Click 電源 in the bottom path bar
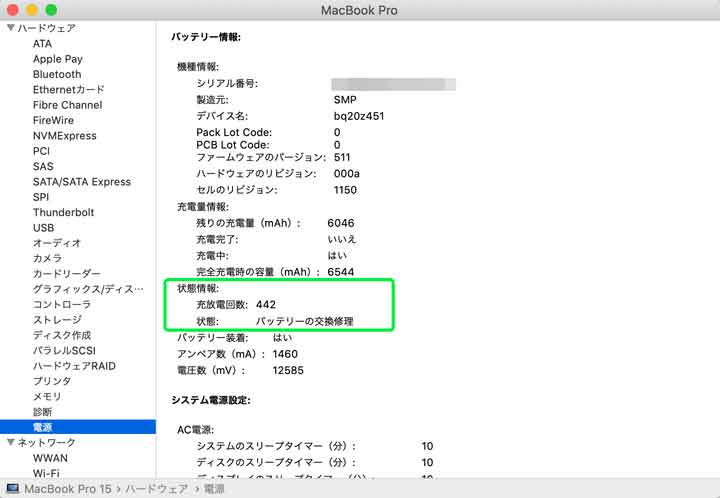The height and width of the screenshot is (498, 720). [x=214, y=489]
